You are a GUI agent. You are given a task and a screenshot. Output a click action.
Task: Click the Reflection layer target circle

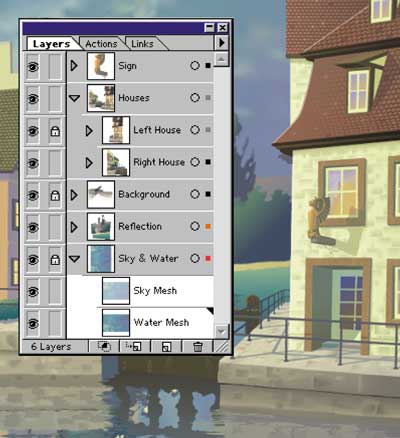[195, 226]
